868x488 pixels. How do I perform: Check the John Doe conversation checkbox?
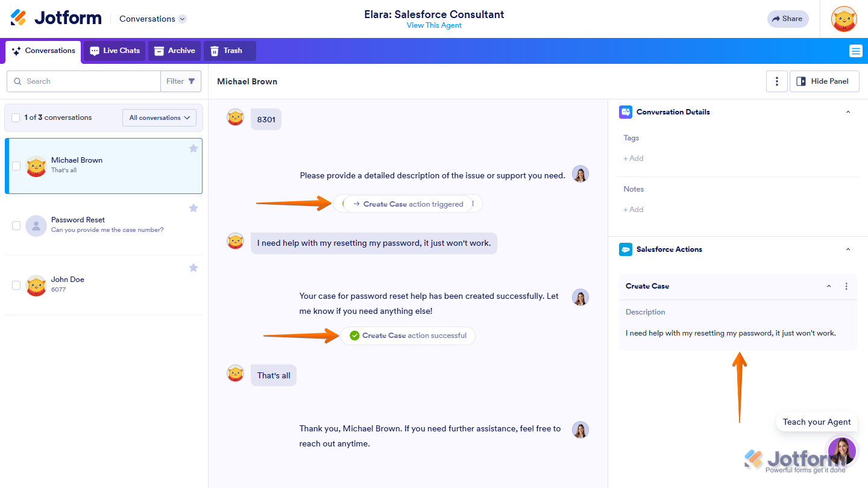pos(16,285)
